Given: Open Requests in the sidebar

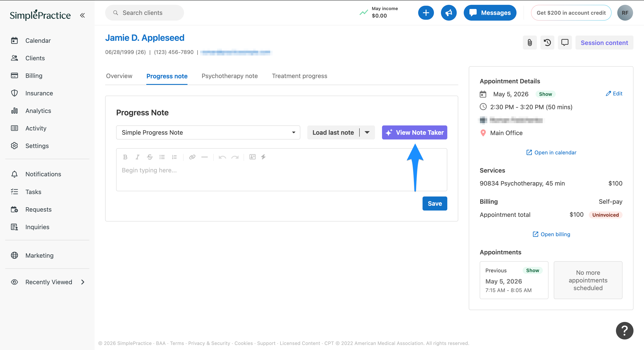Looking at the screenshot, I should 38,209.
